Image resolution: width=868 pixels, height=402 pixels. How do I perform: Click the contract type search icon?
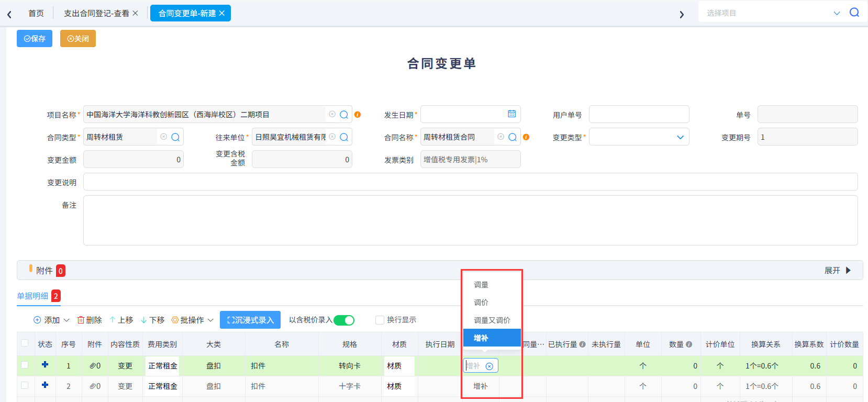175,137
